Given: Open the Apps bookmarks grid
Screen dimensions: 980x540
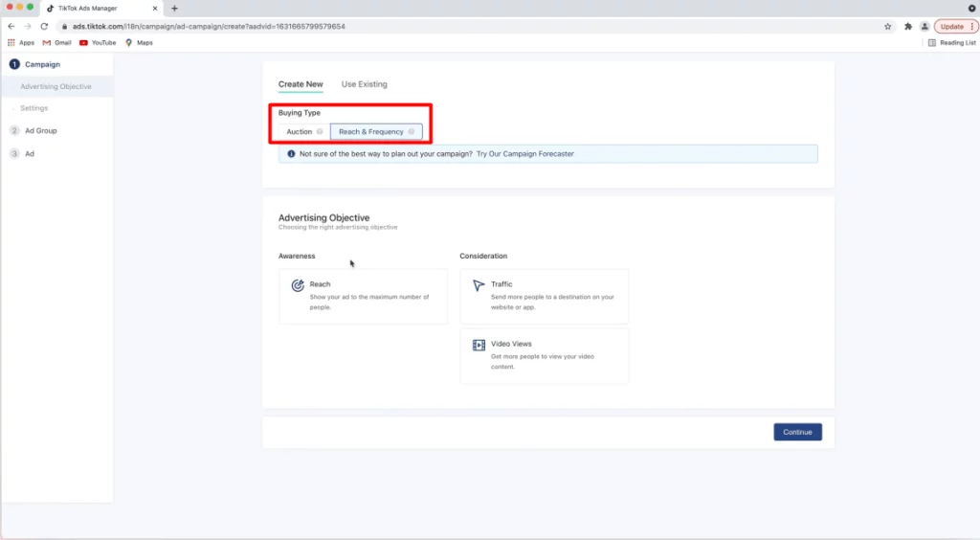Looking at the screenshot, I should (21, 42).
